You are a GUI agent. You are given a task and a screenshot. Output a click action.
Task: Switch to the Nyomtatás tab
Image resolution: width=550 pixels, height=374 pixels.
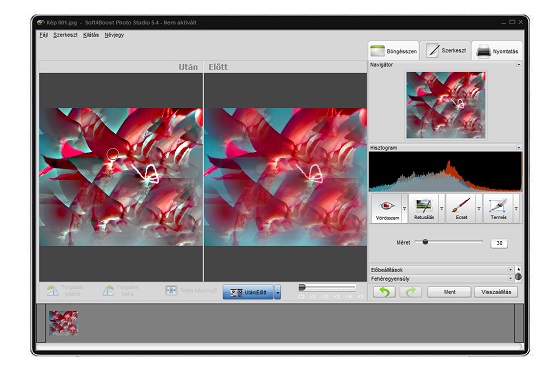click(x=497, y=51)
